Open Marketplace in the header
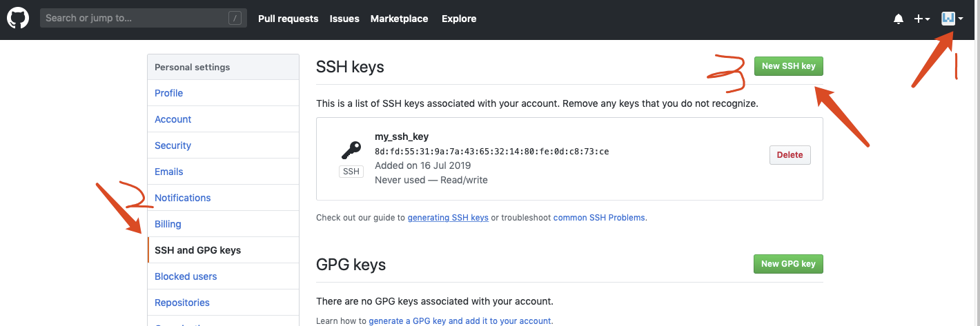 pyautogui.click(x=400, y=19)
